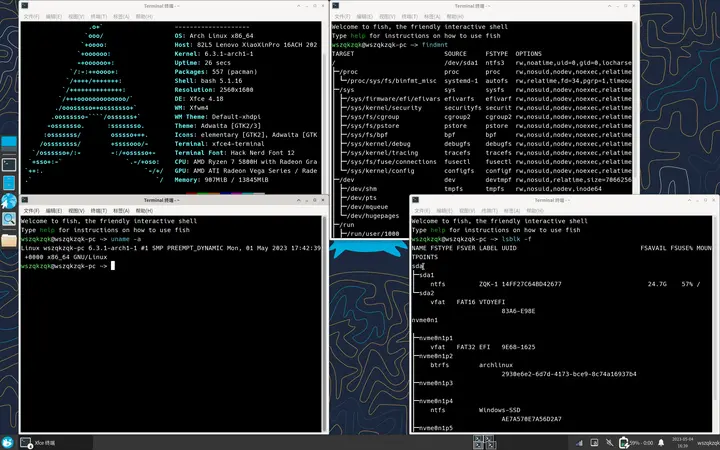Click the 'findmnt' command text
The height and width of the screenshot is (450, 720).
(434, 45)
